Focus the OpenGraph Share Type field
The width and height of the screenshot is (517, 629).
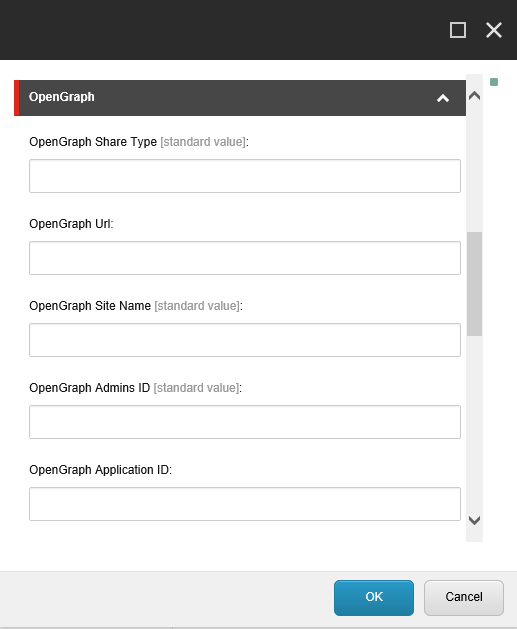(x=245, y=176)
